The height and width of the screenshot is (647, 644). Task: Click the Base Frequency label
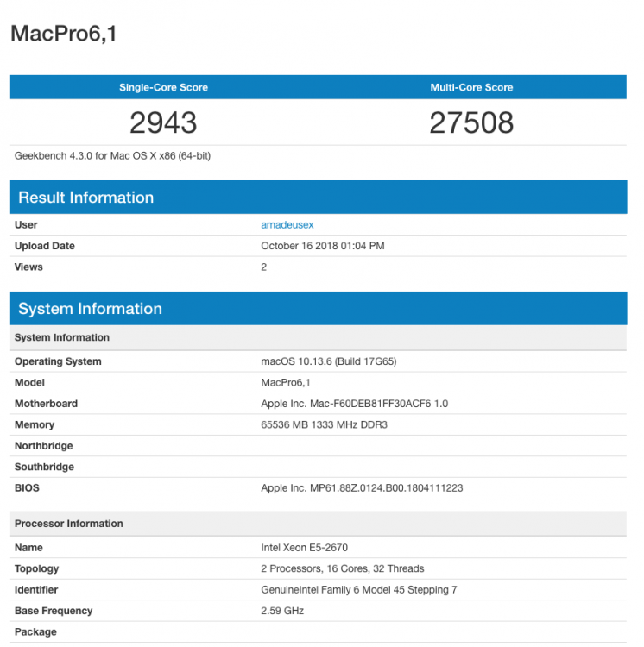54,611
